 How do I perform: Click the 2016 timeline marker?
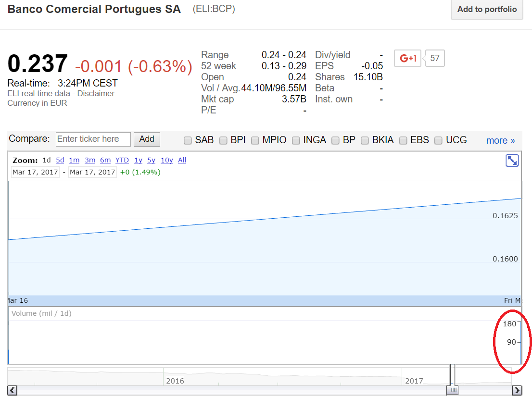coord(175,381)
